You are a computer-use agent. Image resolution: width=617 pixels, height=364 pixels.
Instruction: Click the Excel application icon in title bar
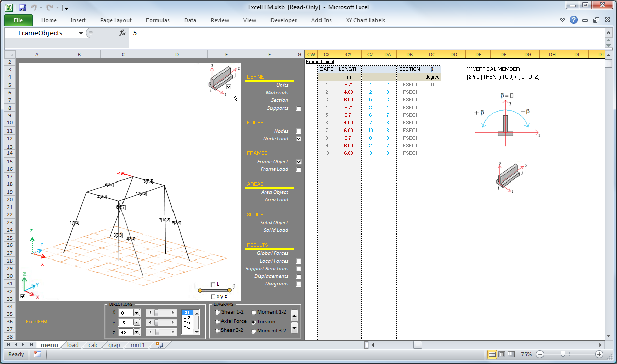(x=9, y=8)
